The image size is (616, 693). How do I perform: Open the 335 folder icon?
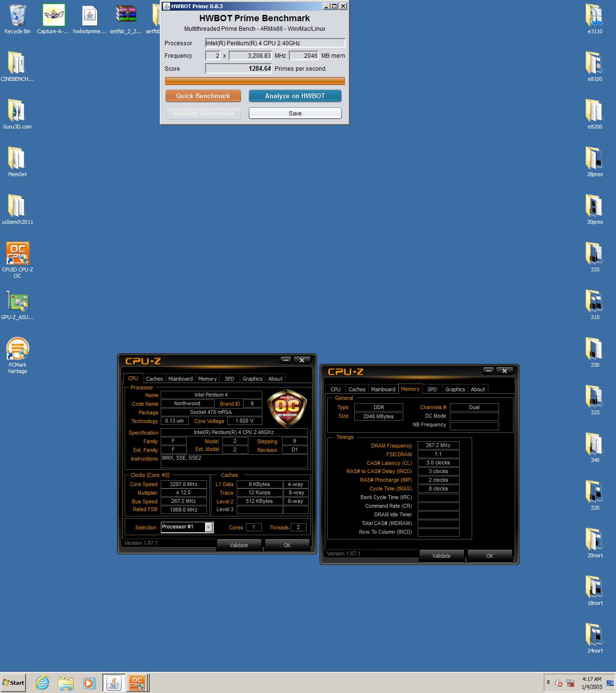click(x=595, y=257)
